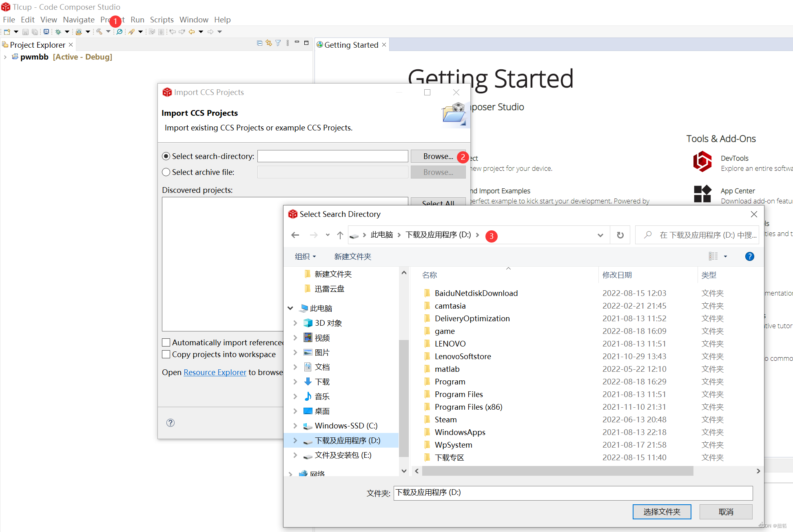Screen dimensions: 793x532
Task: Click the 选择文件夹 button
Action: (x=662, y=512)
